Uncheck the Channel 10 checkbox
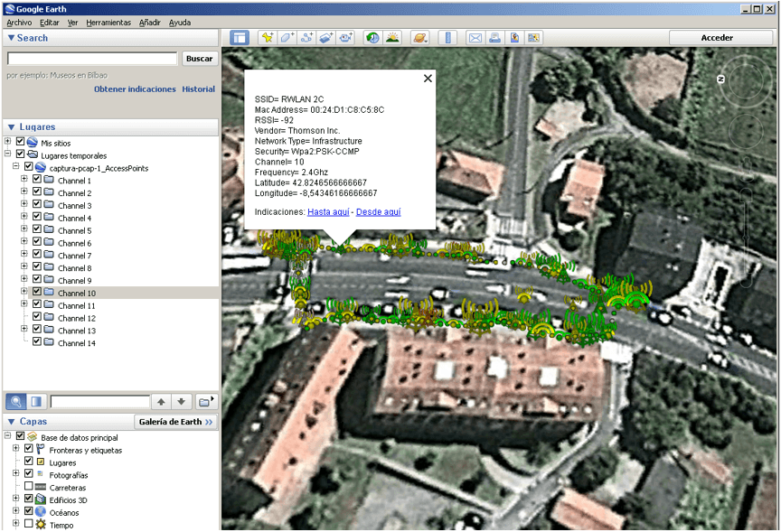This screenshot has width=781, height=532. (x=37, y=292)
